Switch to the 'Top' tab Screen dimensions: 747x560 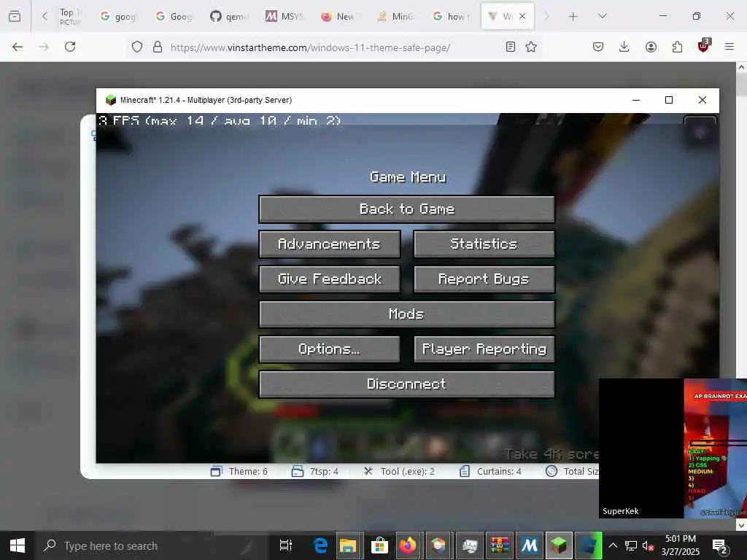pos(70,16)
